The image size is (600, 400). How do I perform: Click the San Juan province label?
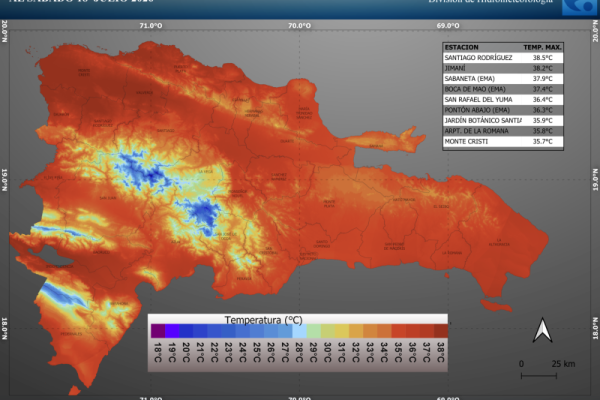point(108,198)
